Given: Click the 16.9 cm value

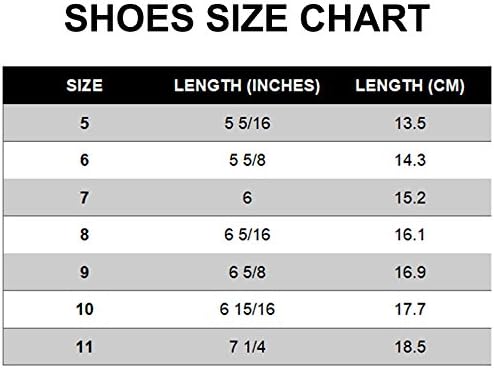Looking at the screenshot, I should point(410,272).
